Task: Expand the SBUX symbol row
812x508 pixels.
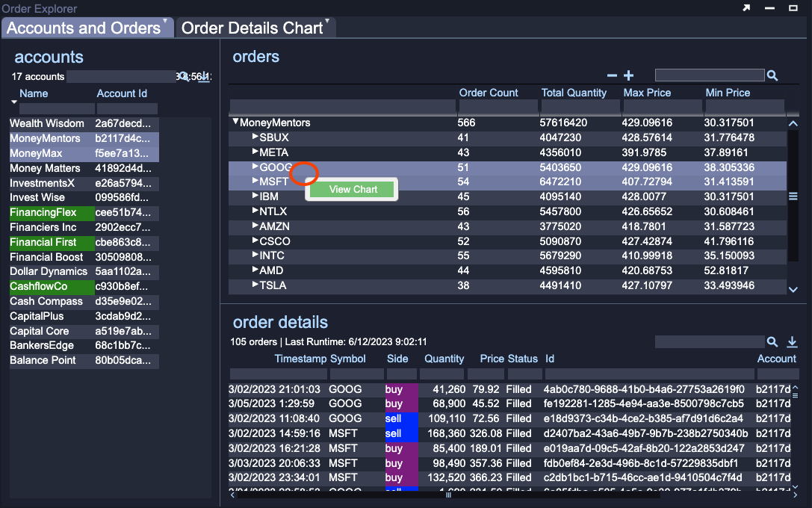Action: pyautogui.click(x=255, y=137)
